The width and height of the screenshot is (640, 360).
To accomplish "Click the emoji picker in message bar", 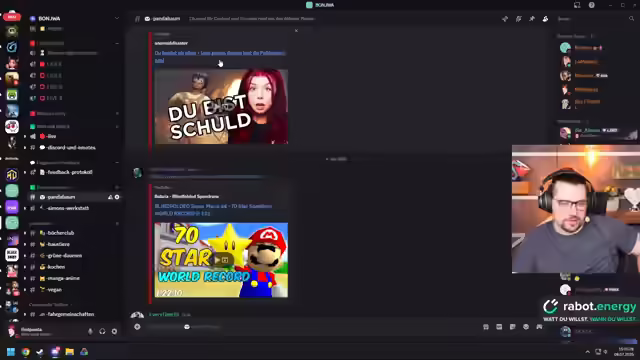I will point(526,327).
